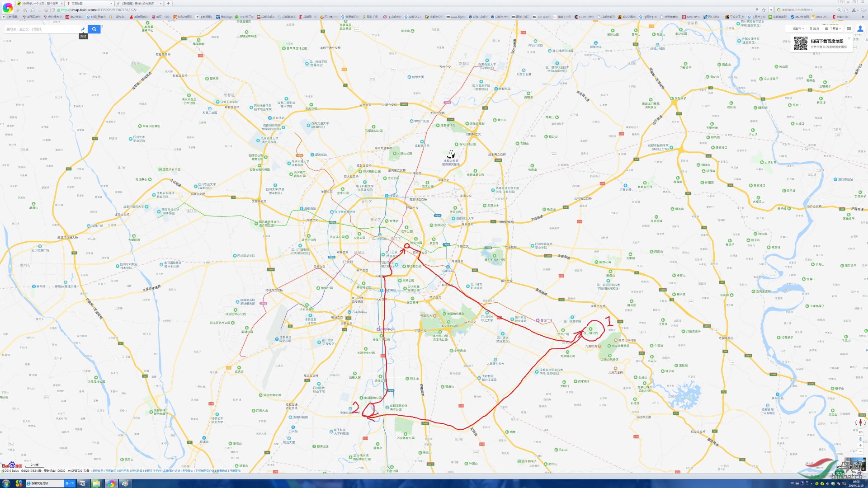The height and width of the screenshot is (488, 868).
Task: Bookmark page with the star icon
Action: 764,10
